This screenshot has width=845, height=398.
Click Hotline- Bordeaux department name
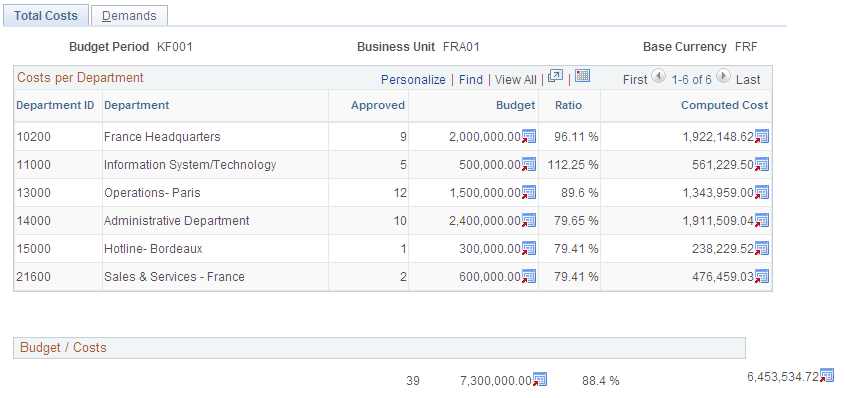[153, 249]
